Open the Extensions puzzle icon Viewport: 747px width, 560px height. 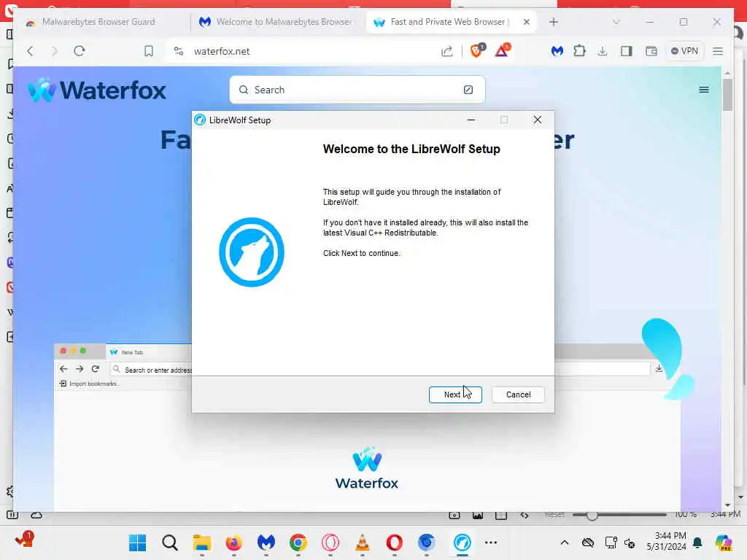coord(579,51)
